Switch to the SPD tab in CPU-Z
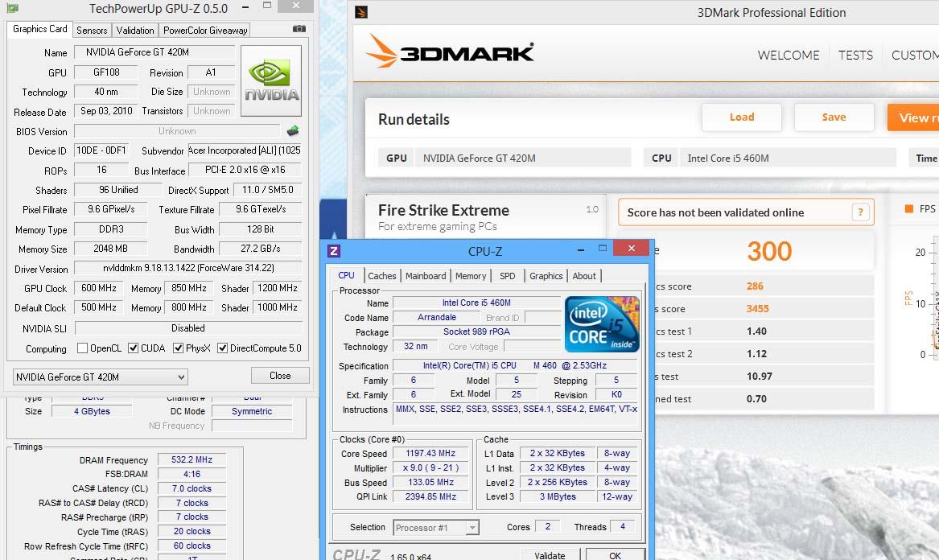This screenshot has width=939, height=560. click(507, 275)
